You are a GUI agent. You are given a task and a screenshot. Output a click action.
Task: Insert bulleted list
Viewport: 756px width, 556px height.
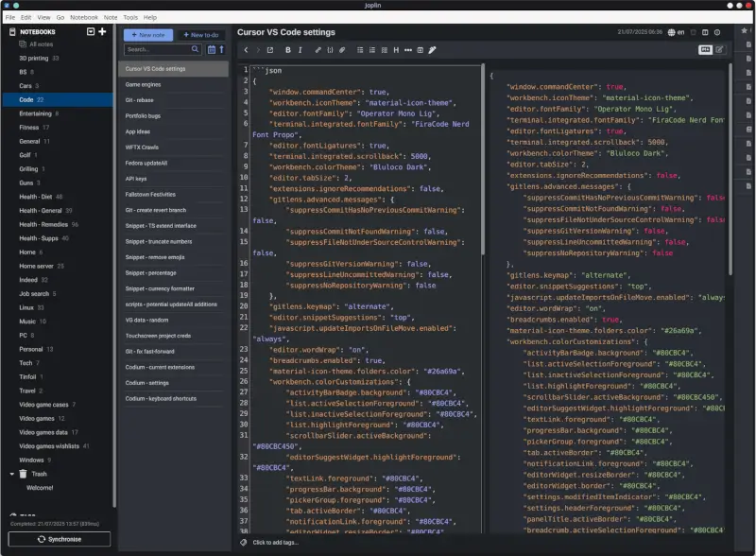(360, 50)
